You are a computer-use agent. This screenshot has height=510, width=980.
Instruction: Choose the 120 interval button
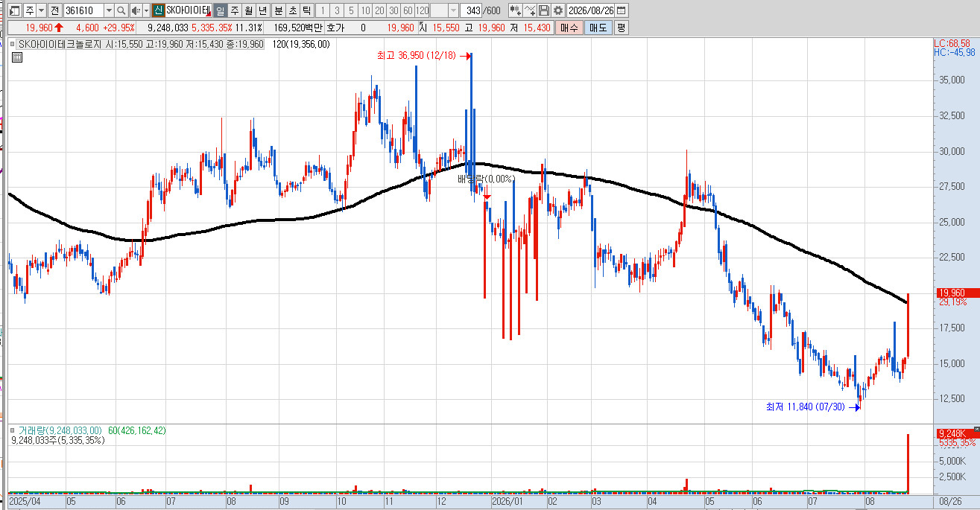coord(423,10)
